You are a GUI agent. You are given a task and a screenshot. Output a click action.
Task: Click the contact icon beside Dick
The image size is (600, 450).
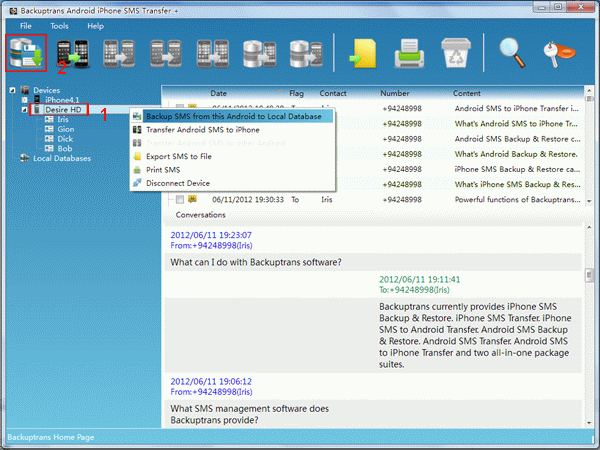[x=49, y=139]
